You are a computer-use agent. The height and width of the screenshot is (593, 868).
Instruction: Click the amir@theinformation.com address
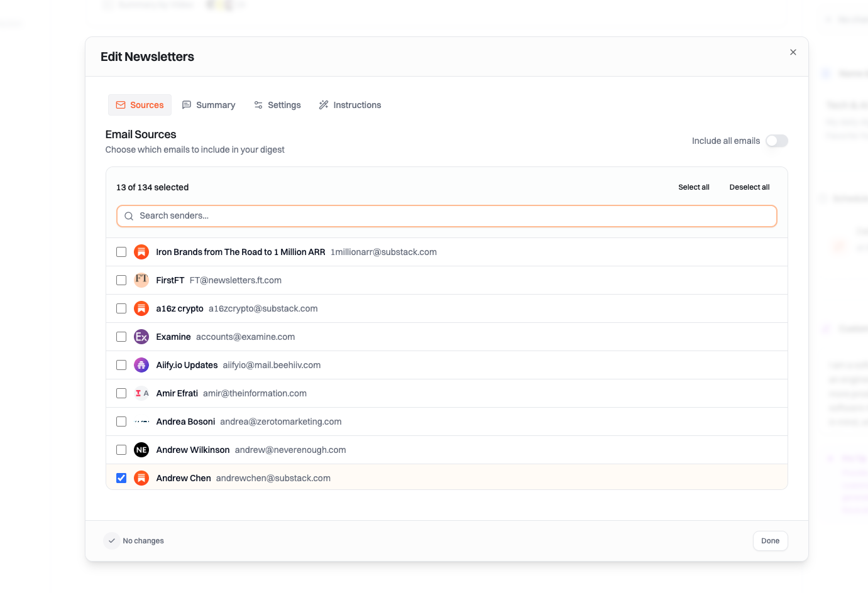(x=255, y=393)
